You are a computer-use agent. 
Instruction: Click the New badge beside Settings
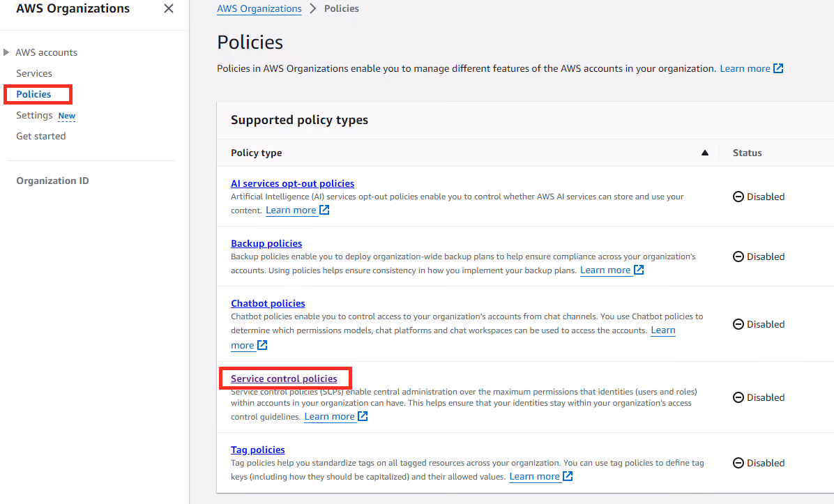[66, 116]
